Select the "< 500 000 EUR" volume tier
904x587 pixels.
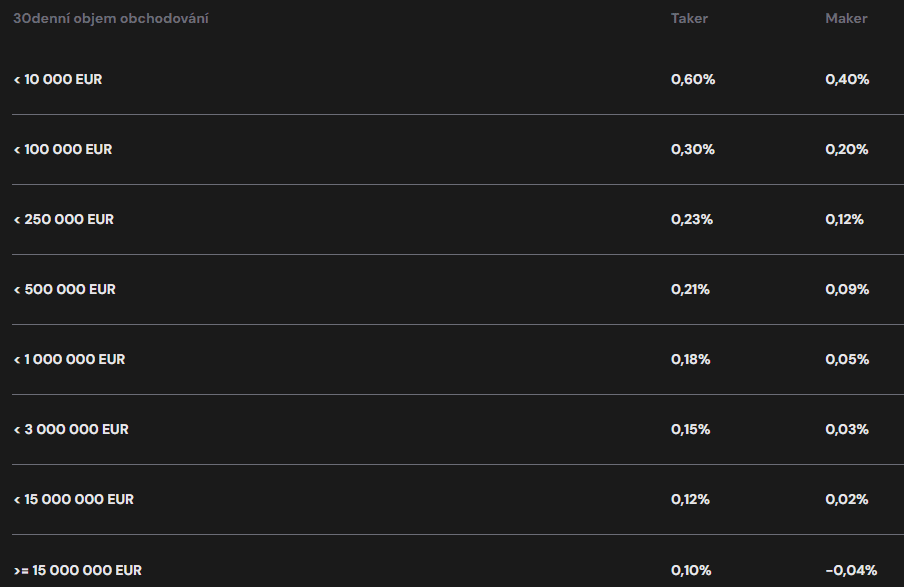pyautogui.click(x=65, y=289)
